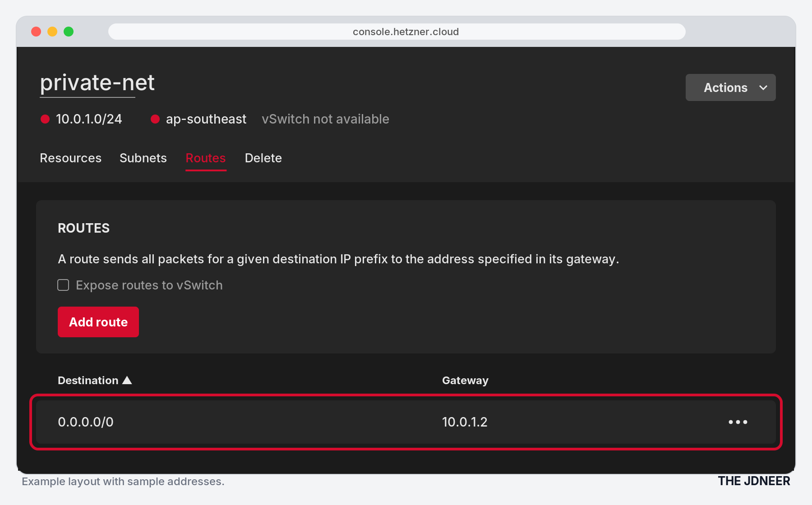
Task: Go to the Delete tab
Action: 263,158
